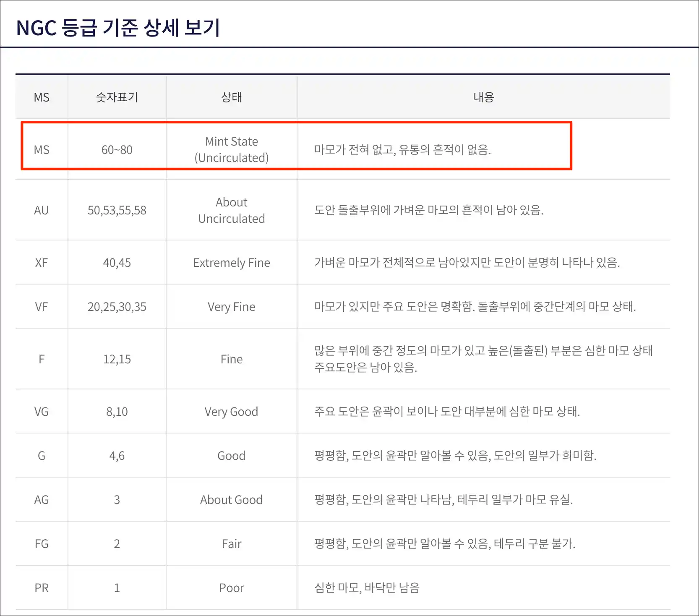
Task: Select the '1' numeric cell
Action: (x=117, y=588)
